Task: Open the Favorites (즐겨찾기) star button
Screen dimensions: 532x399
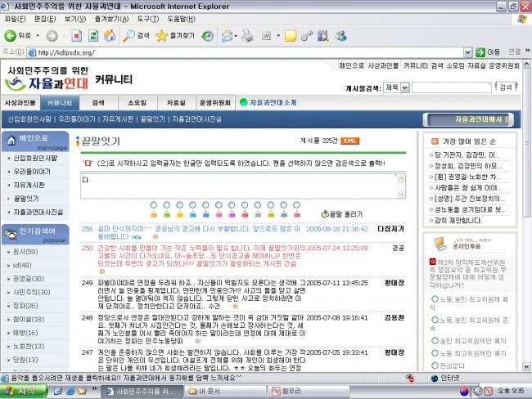Action: (173, 36)
